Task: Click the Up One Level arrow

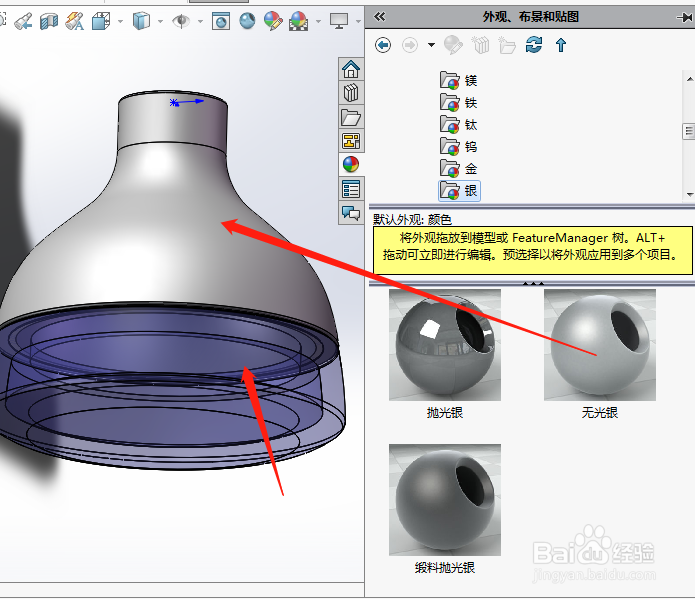Action: (x=561, y=45)
